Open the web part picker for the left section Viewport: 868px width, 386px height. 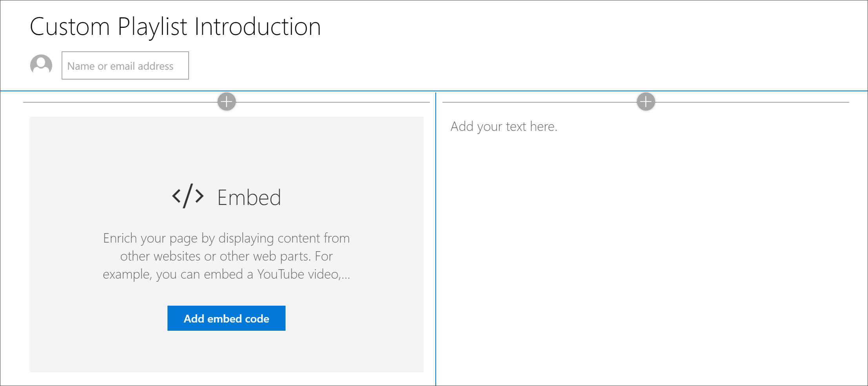[x=226, y=102]
